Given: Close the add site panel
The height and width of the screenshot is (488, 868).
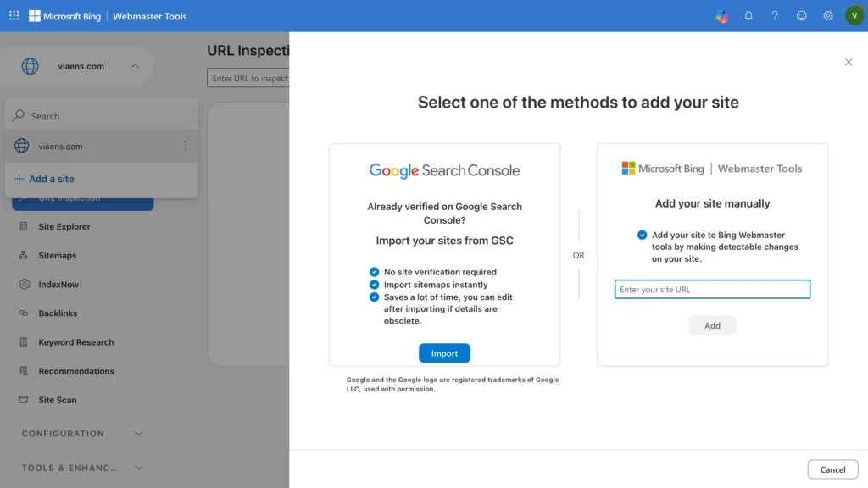Looking at the screenshot, I should (849, 62).
